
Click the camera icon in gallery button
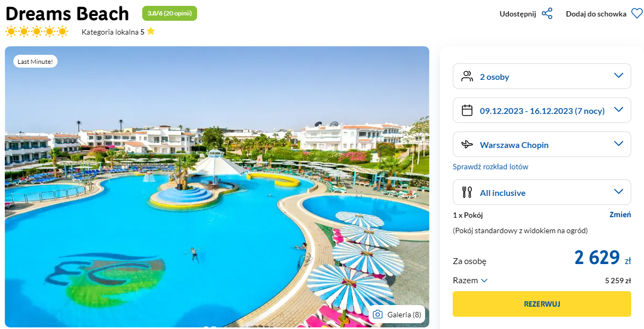(378, 315)
